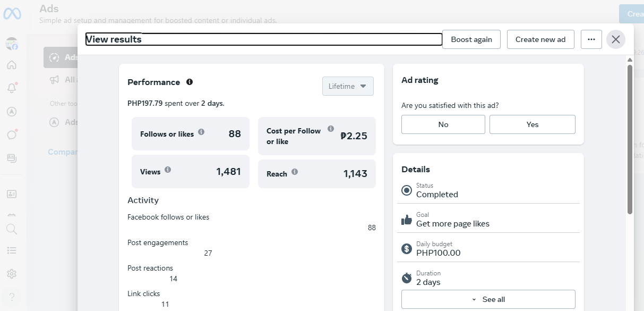The width and height of the screenshot is (644, 311).
Task: Open the Lifetime date range dropdown
Action: coord(348,86)
